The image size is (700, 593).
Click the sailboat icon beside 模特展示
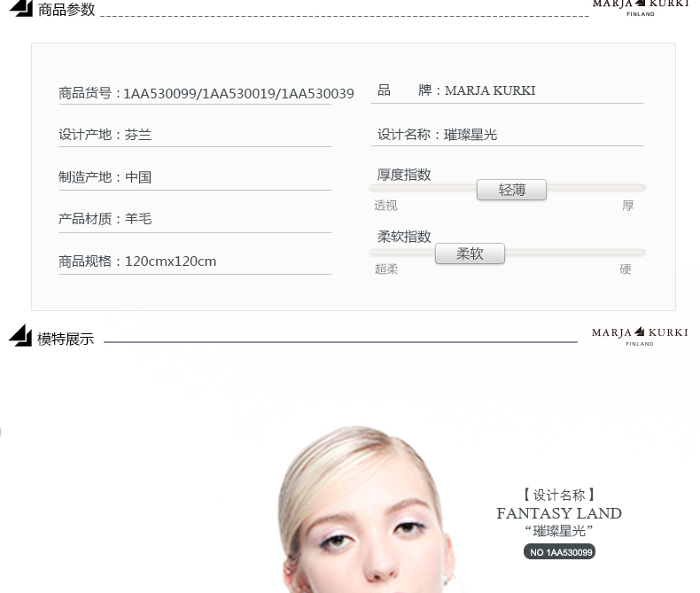pos(20,335)
